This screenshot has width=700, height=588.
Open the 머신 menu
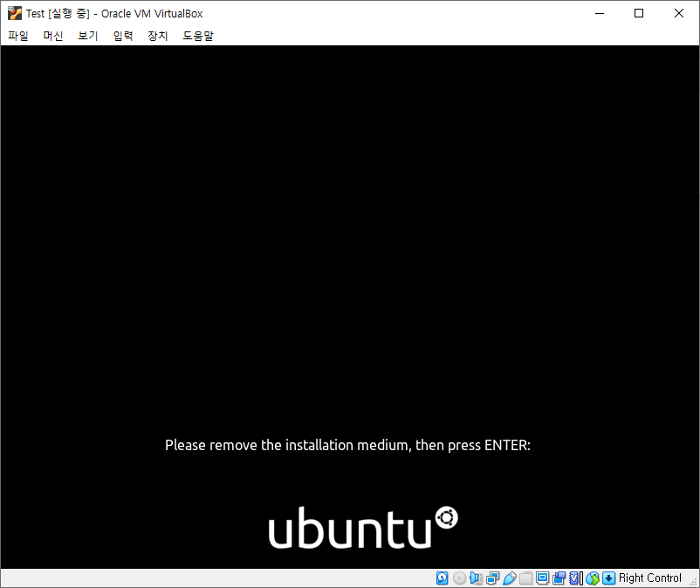coord(53,36)
